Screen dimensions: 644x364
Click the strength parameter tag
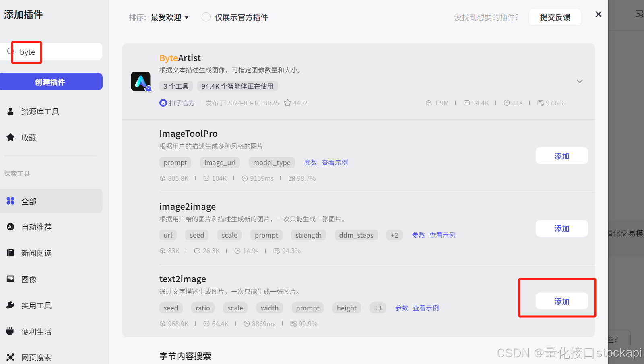click(x=308, y=235)
